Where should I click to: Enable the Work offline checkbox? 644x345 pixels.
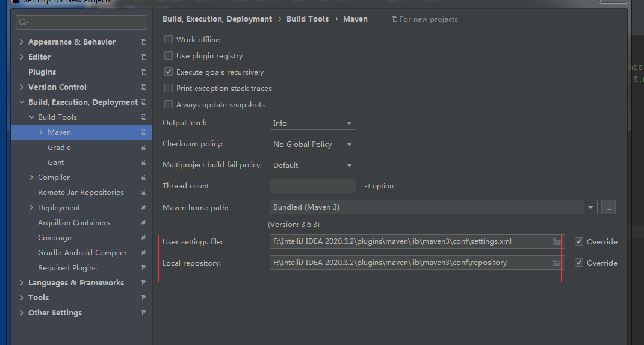point(169,39)
